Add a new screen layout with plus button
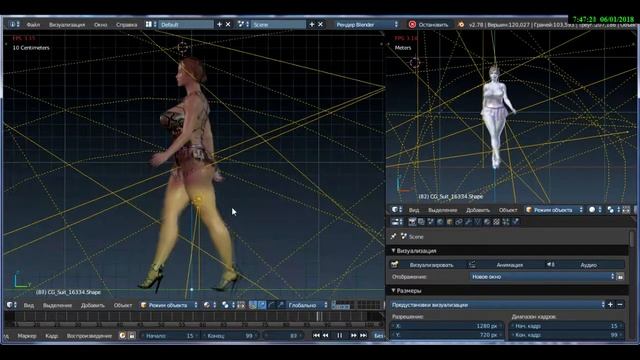 [x=220, y=24]
